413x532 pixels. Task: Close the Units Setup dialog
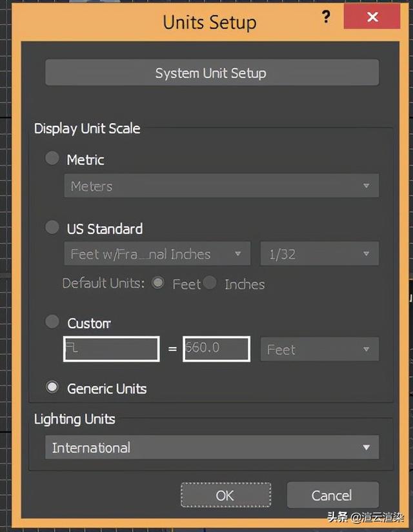pyautogui.click(x=372, y=17)
